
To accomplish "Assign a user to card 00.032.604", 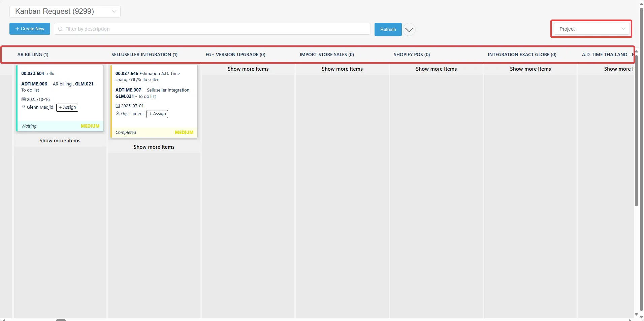I will (67, 108).
